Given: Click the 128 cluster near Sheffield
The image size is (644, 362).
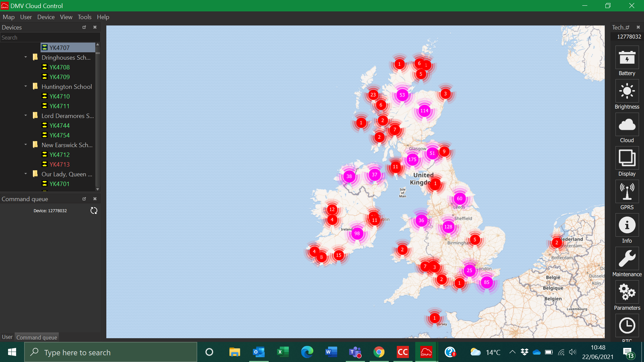Looking at the screenshot, I should pos(448,227).
